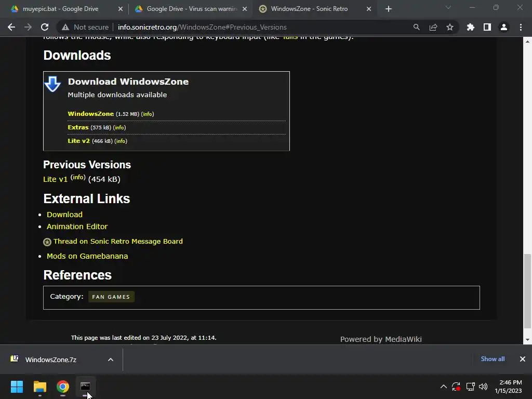Click the Not secure warning icon
The image size is (532, 399).
tap(65, 27)
